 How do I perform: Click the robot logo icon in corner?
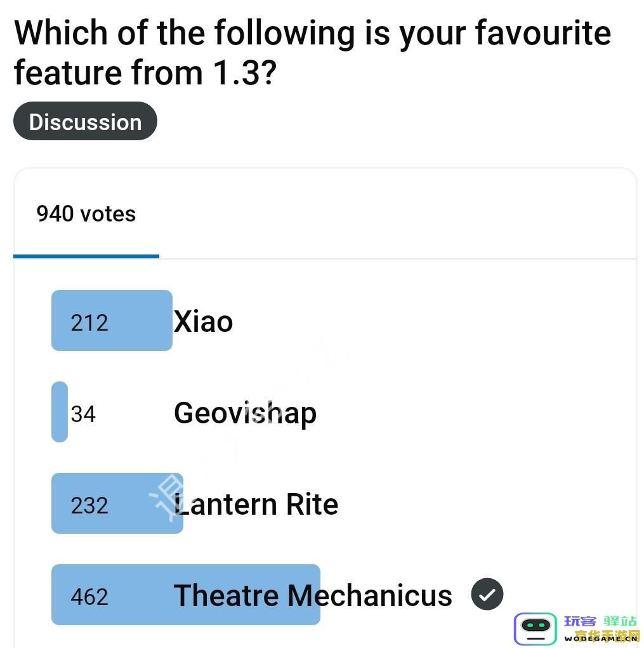click(x=536, y=628)
